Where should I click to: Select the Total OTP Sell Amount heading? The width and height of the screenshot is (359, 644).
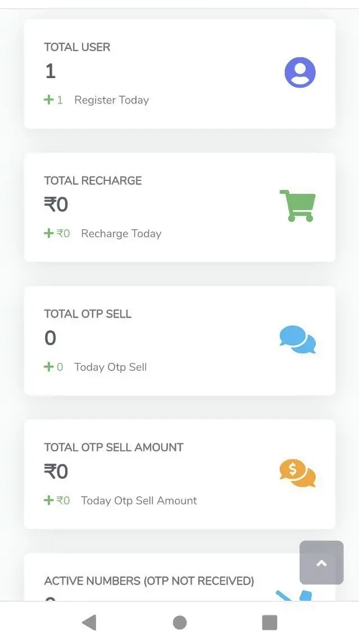click(113, 447)
